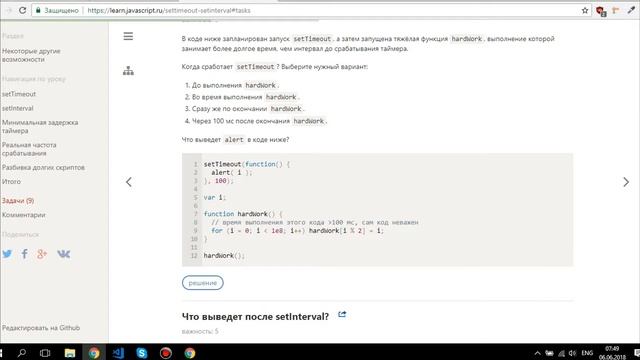Open the taskbar clock showing 07:49
The image size is (640, 360).
coord(612,353)
